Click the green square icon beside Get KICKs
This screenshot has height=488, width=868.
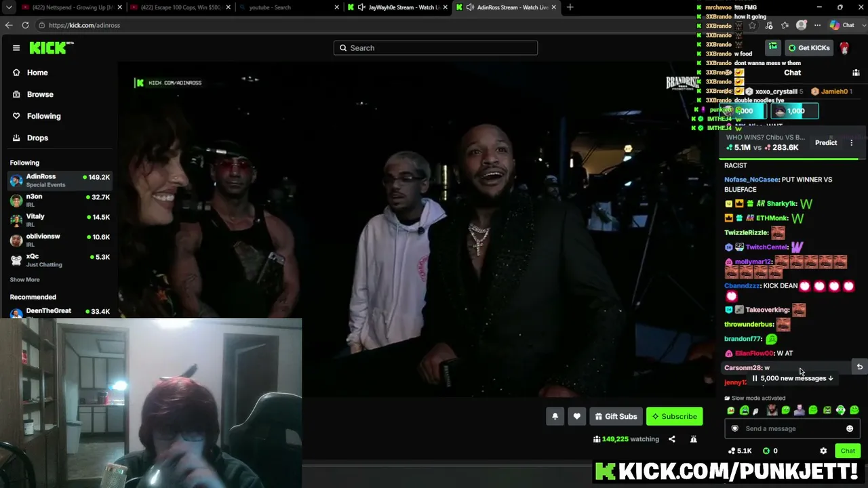[x=773, y=47]
